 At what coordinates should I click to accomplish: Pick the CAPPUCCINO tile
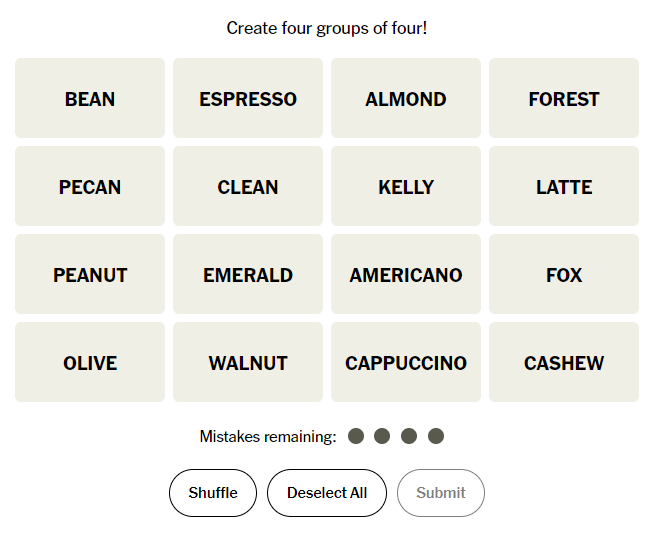[x=406, y=362]
